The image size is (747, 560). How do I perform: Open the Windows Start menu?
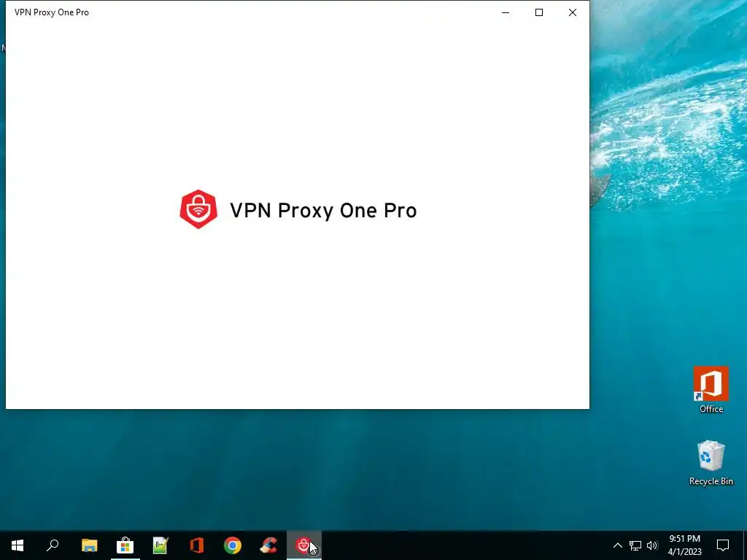pyautogui.click(x=18, y=545)
